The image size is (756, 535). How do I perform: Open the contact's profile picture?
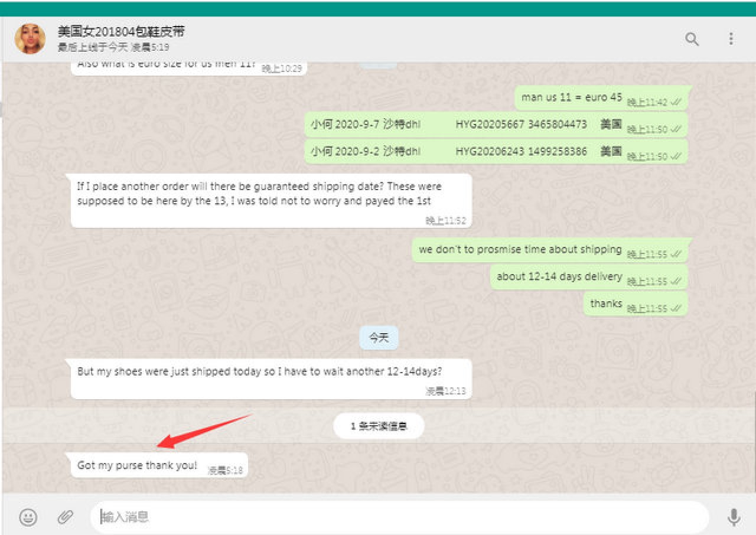coord(30,39)
